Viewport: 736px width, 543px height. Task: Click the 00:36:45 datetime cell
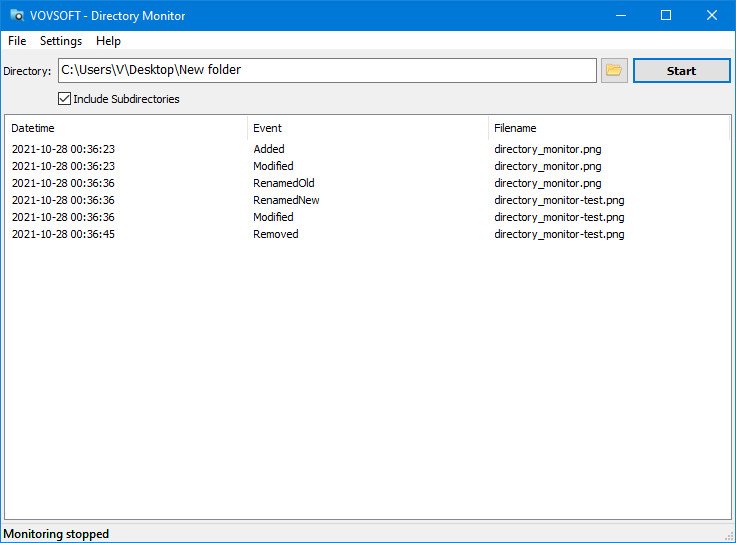(63, 234)
